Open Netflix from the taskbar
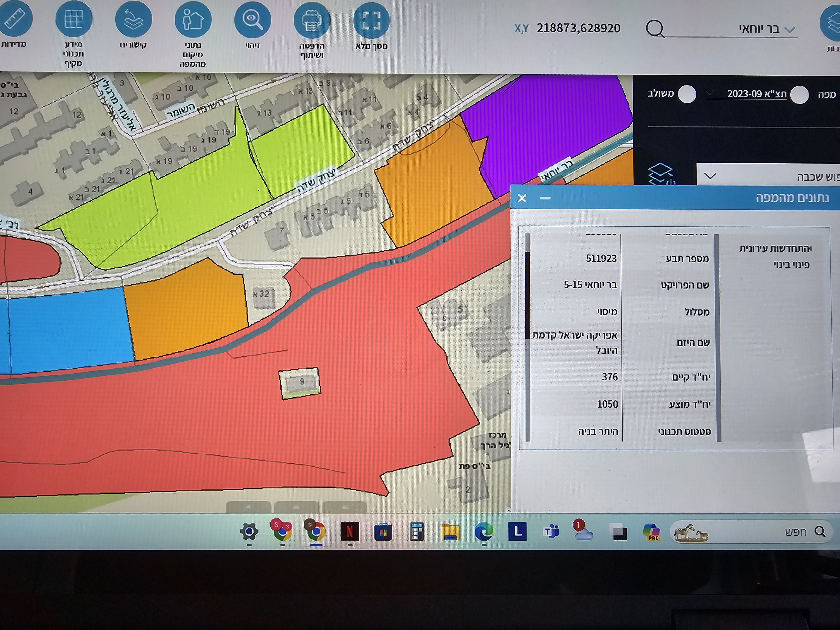840x630 pixels. coord(350,532)
